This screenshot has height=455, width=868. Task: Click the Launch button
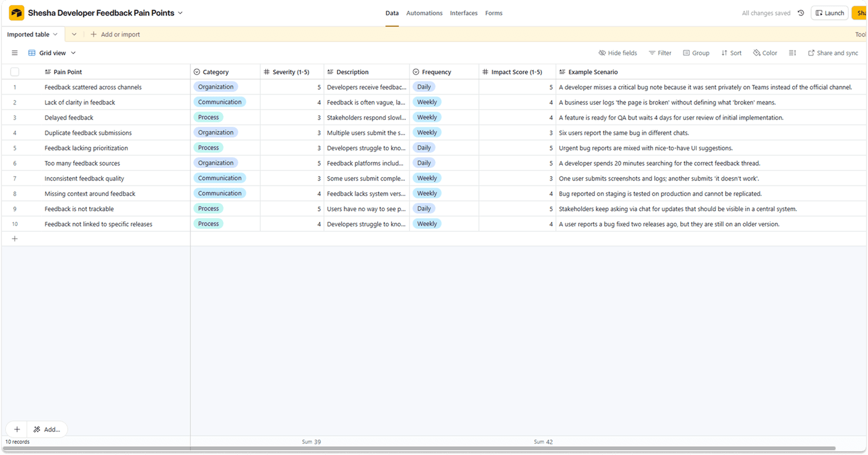pyautogui.click(x=829, y=13)
